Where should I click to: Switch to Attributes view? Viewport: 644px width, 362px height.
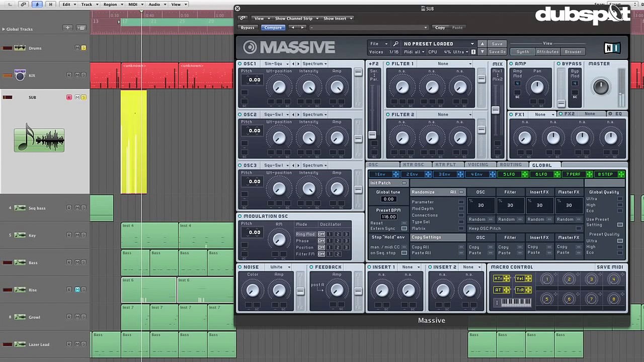pyautogui.click(x=547, y=51)
